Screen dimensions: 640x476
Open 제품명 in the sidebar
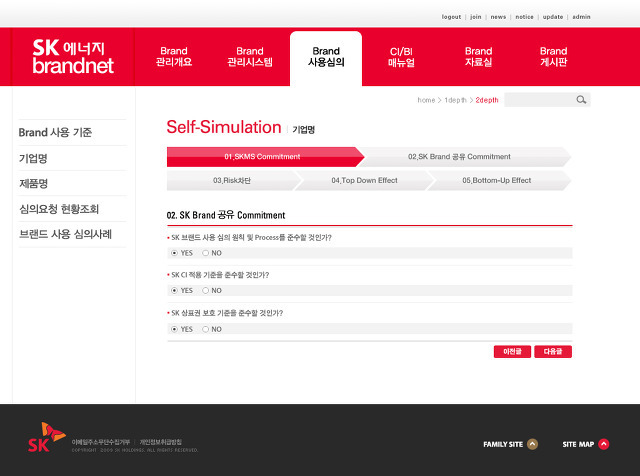pyautogui.click(x=33, y=184)
